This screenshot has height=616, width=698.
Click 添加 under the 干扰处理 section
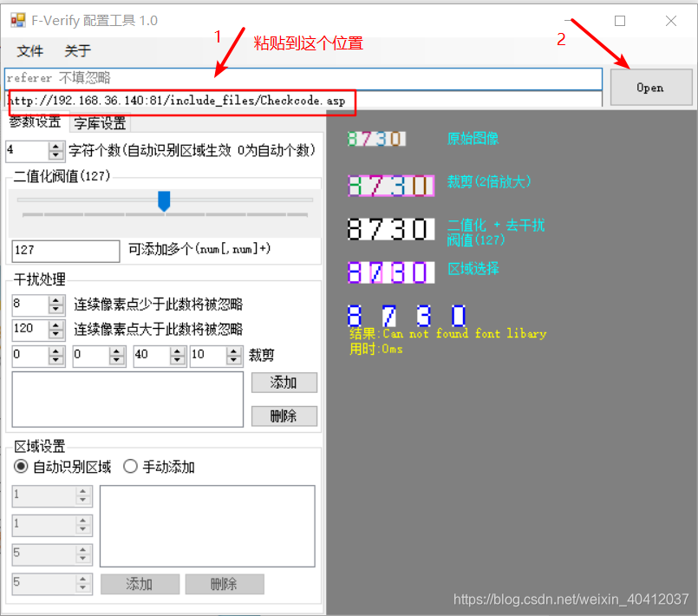[284, 383]
